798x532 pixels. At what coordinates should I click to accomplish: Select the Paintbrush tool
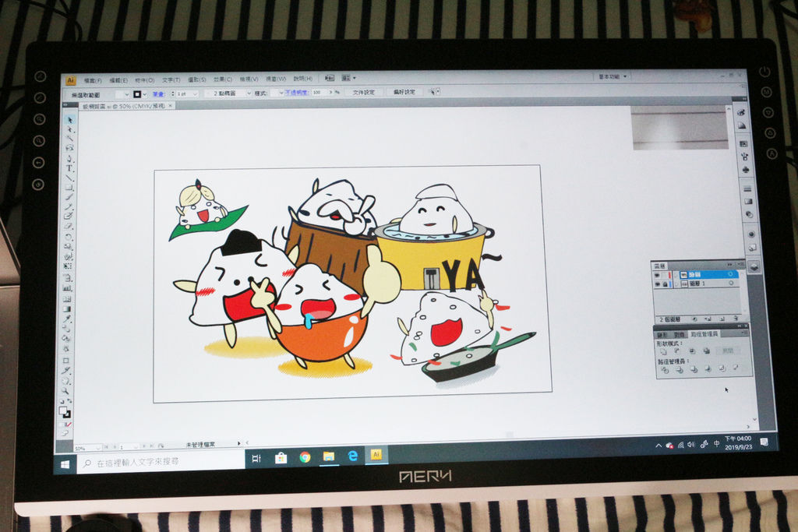tap(69, 197)
